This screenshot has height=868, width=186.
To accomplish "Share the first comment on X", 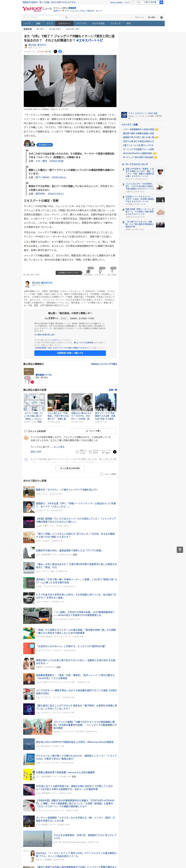I will point(115,452).
